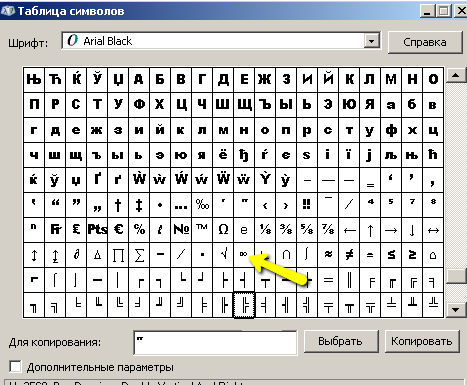Choose the double dagger ‡ symbol
The height and width of the screenshot is (385, 467).
click(139, 205)
